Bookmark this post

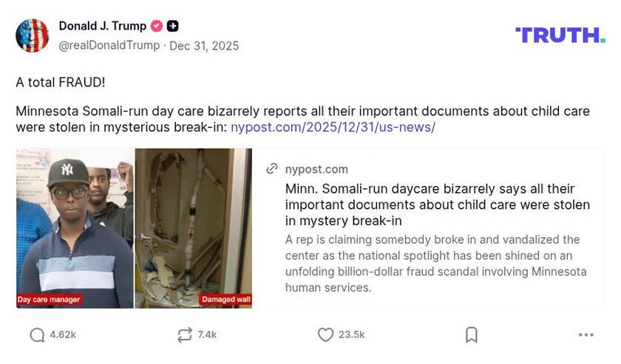point(472,335)
